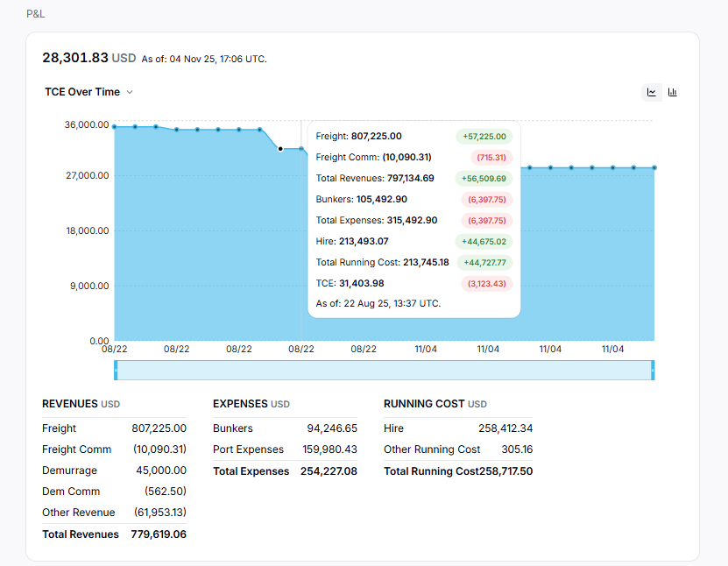
Task: Click tooltip TCE: 31,403.98 line
Action: [350, 283]
